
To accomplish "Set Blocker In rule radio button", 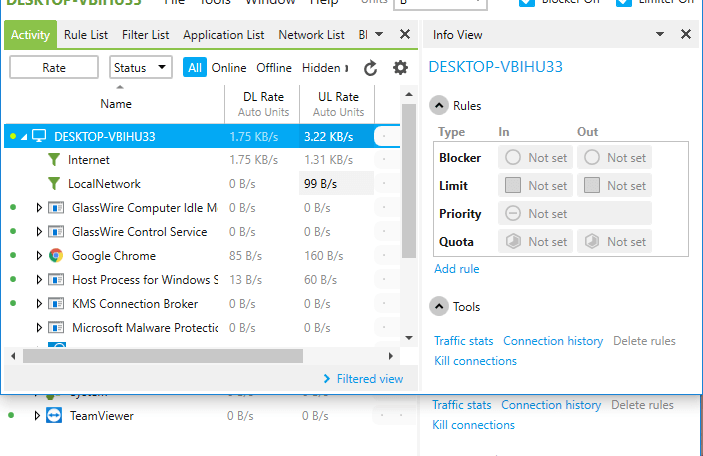I will tap(513, 157).
